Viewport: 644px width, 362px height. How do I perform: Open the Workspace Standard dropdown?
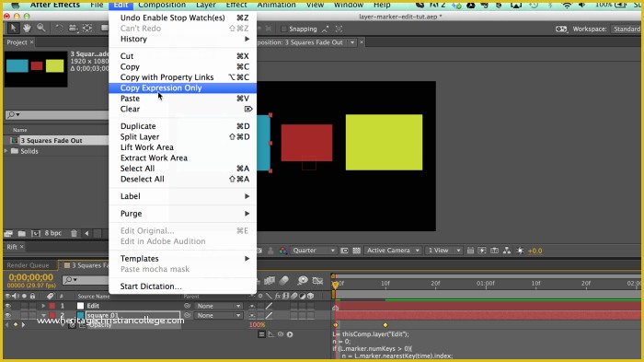[626, 29]
